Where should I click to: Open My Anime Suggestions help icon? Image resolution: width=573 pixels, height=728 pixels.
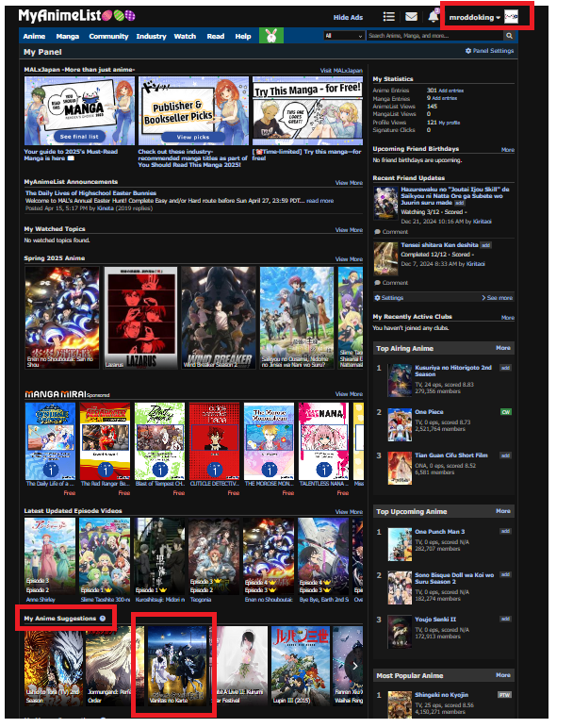click(x=103, y=619)
